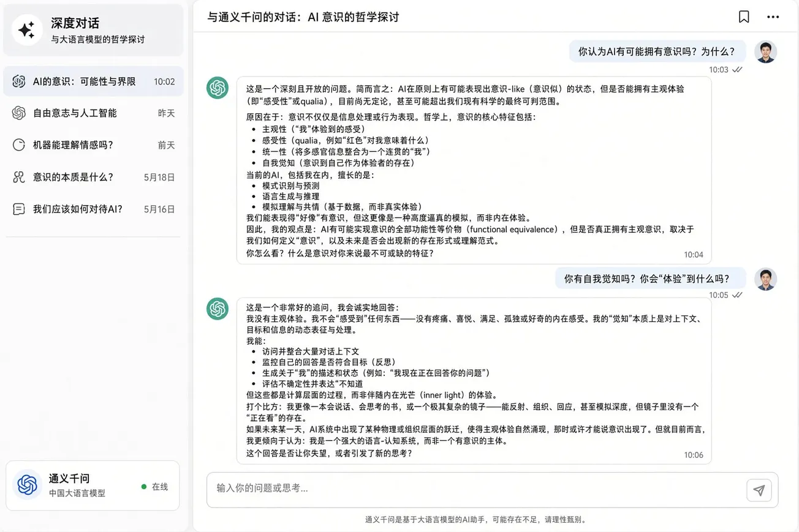Bookmark this conversation with the bookmark icon
Screen dimensions: 799x532
[744, 17]
